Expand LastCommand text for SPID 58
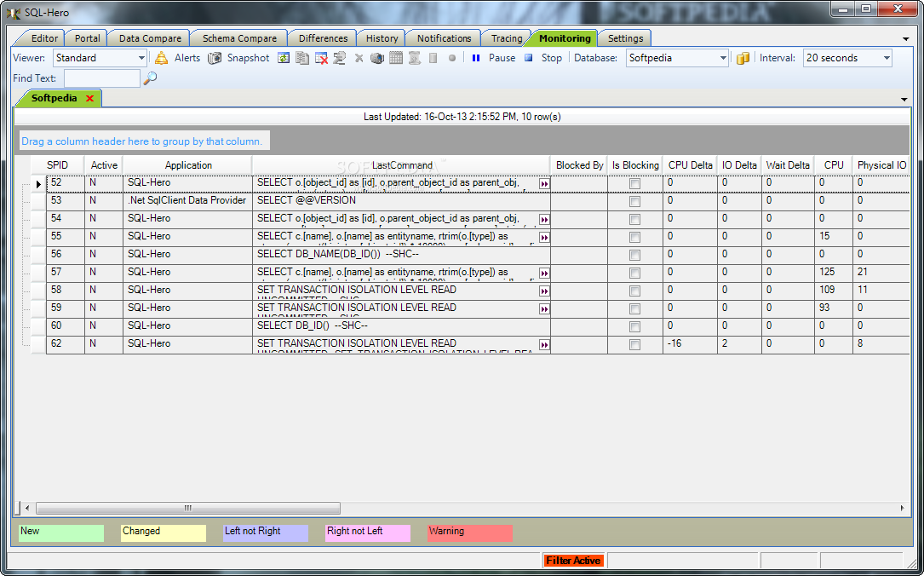 tap(544, 291)
